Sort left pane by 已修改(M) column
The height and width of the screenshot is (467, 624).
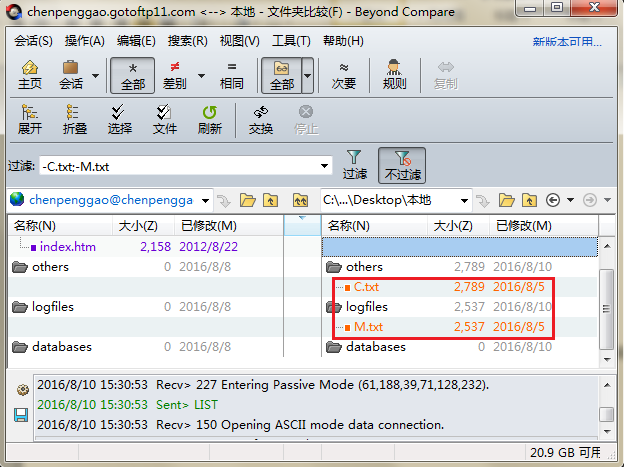(x=229, y=226)
